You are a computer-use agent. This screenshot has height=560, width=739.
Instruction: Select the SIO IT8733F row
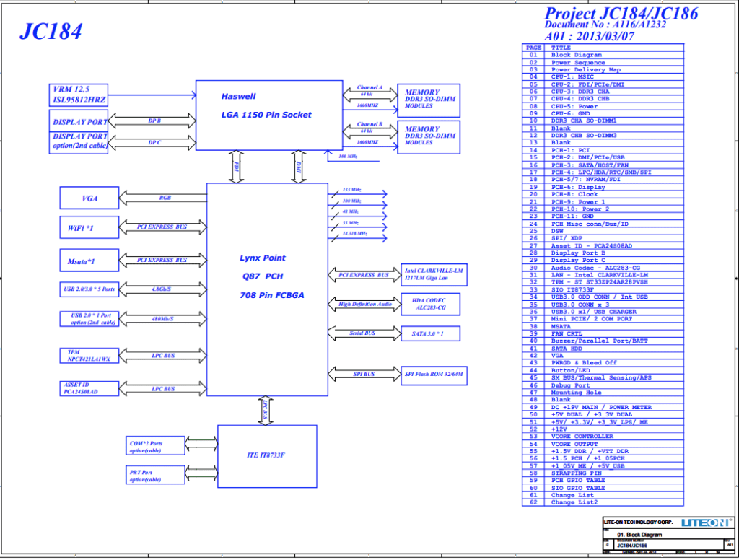[x=603, y=289]
